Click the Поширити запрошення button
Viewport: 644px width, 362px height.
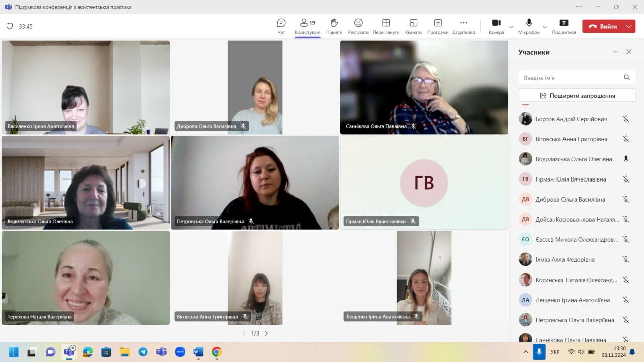point(577,95)
